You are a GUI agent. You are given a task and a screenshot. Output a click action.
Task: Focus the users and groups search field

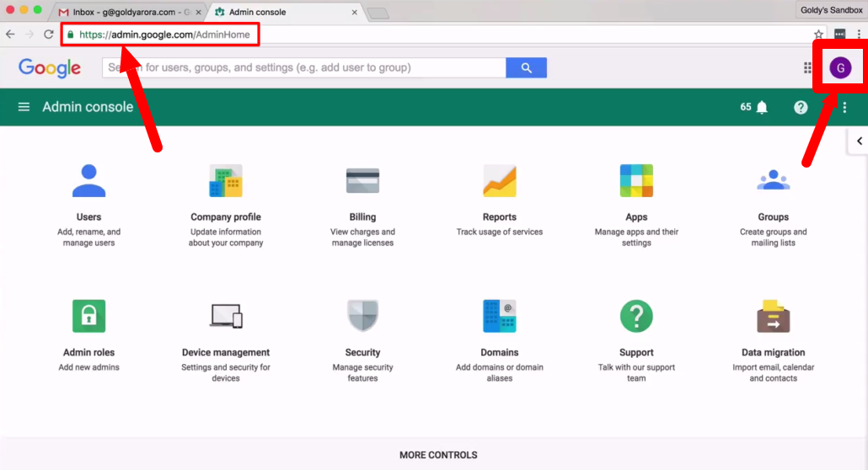(304, 67)
